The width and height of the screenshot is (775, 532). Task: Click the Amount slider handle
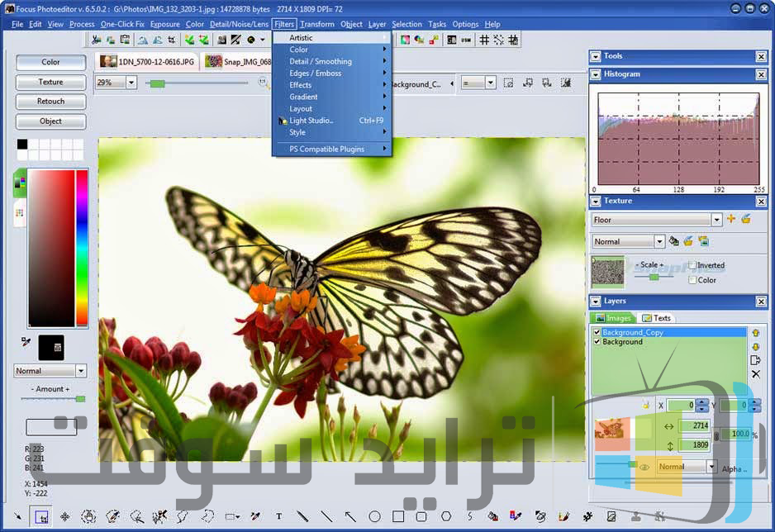point(80,399)
